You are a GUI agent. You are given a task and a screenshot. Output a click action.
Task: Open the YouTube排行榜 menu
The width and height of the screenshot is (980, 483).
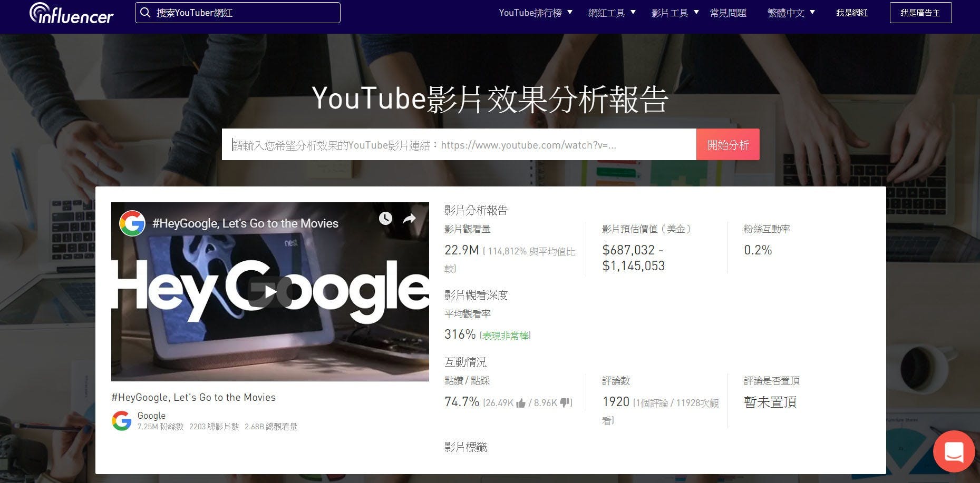[x=530, y=13]
